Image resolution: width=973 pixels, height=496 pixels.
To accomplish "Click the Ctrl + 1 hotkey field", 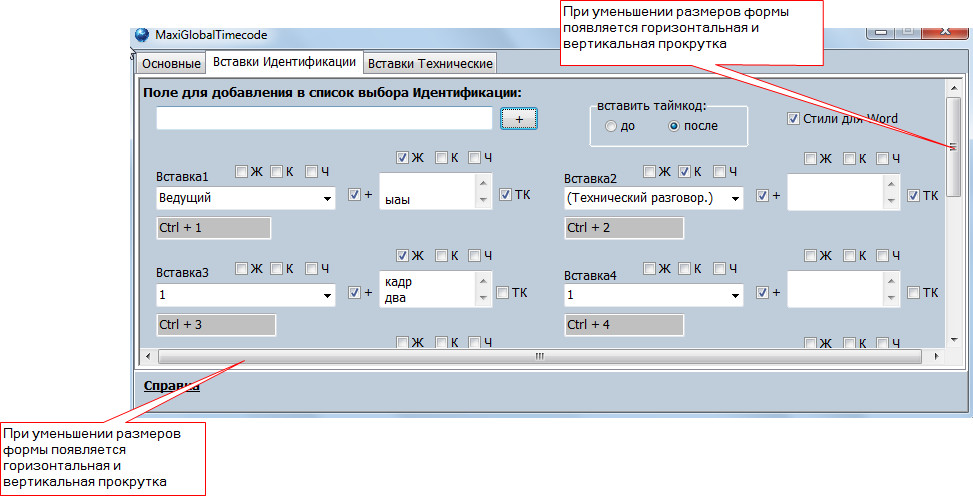I will pos(213,228).
